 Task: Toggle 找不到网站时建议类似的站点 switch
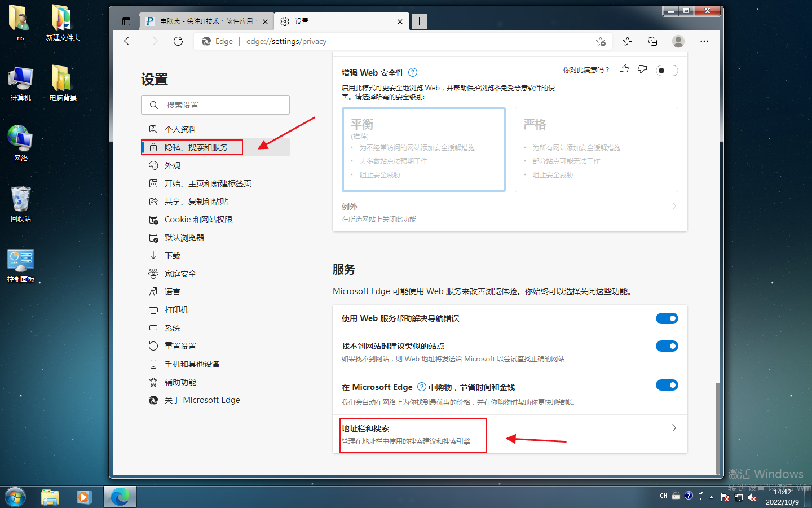click(667, 346)
